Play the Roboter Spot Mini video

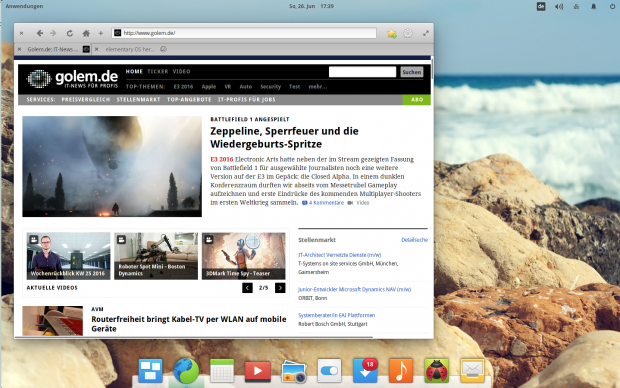pos(156,256)
